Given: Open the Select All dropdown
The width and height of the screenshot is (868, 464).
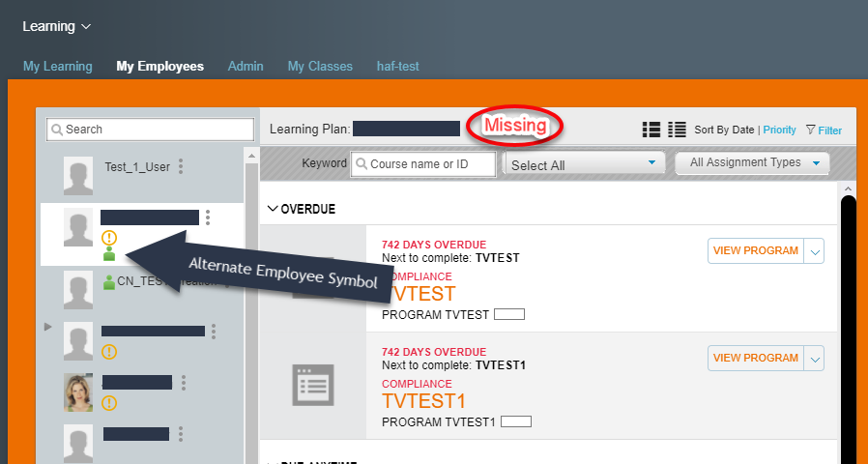Looking at the screenshot, I should [x=584, y=164].
